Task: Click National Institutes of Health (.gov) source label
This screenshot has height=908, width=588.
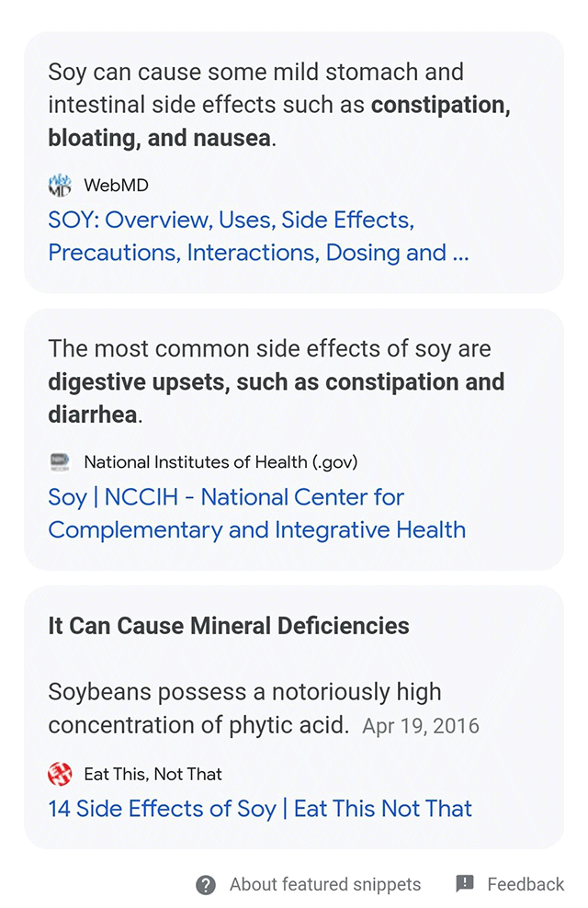Action: click(x=220, y=462)
